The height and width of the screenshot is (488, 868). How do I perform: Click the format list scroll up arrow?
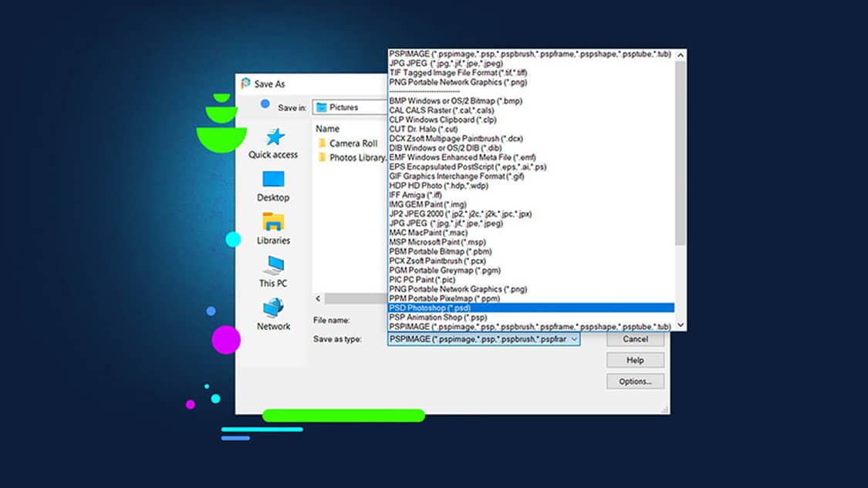click(681, 55)
